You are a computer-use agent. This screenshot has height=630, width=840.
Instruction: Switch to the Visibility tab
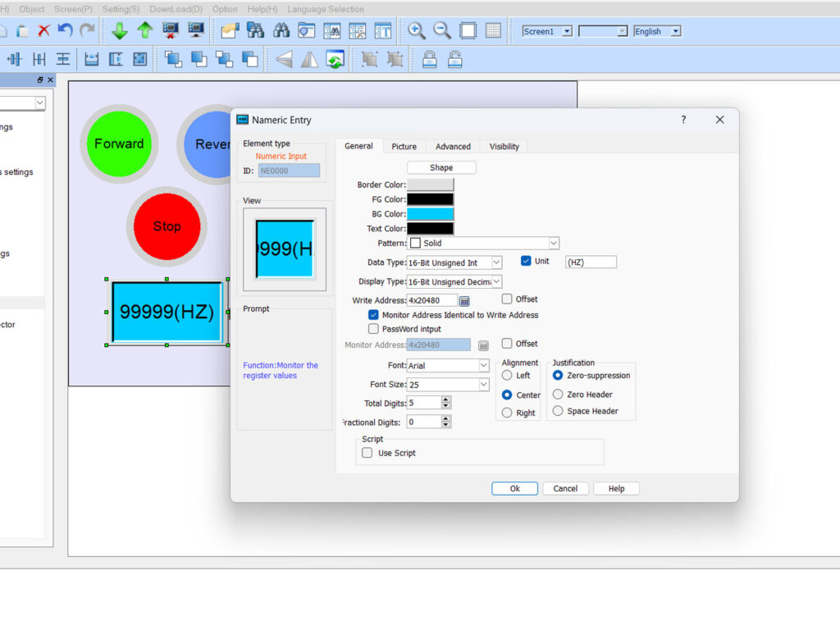(504, 147)
